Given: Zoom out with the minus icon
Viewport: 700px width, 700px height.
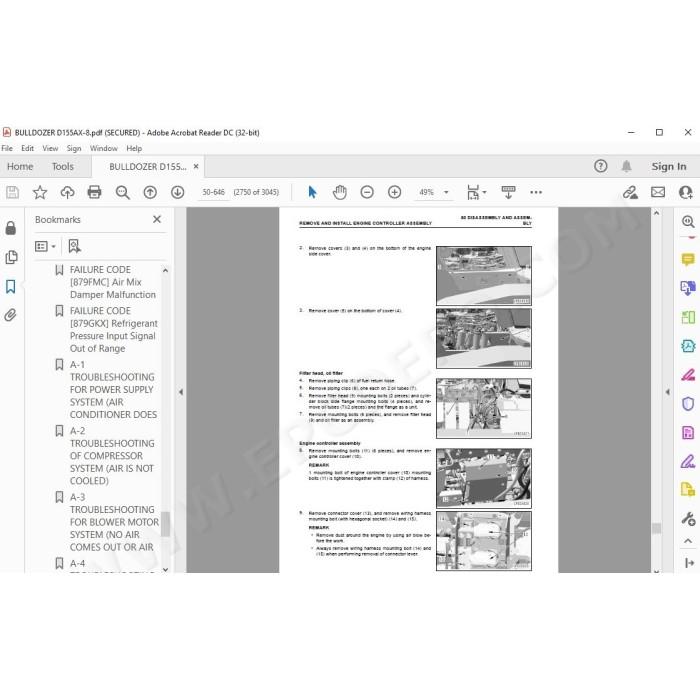Looking at the screenshot, I should [367, 192].
